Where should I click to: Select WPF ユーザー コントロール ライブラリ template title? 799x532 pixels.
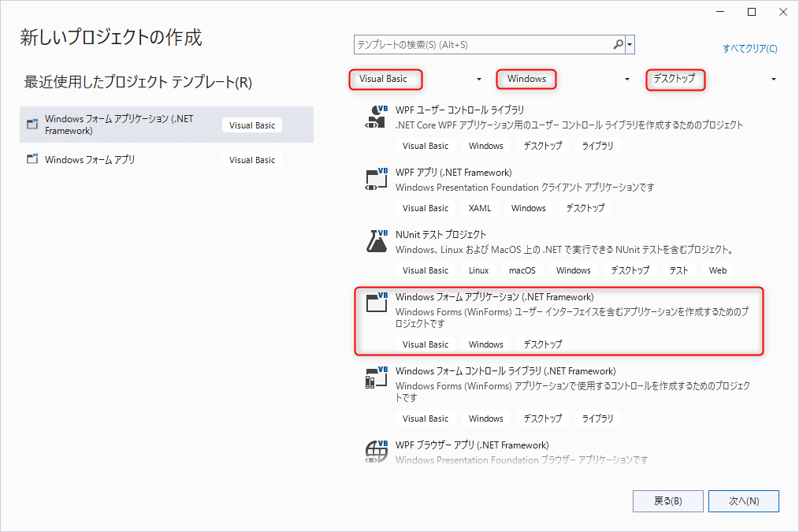click(x=459, y=110)
